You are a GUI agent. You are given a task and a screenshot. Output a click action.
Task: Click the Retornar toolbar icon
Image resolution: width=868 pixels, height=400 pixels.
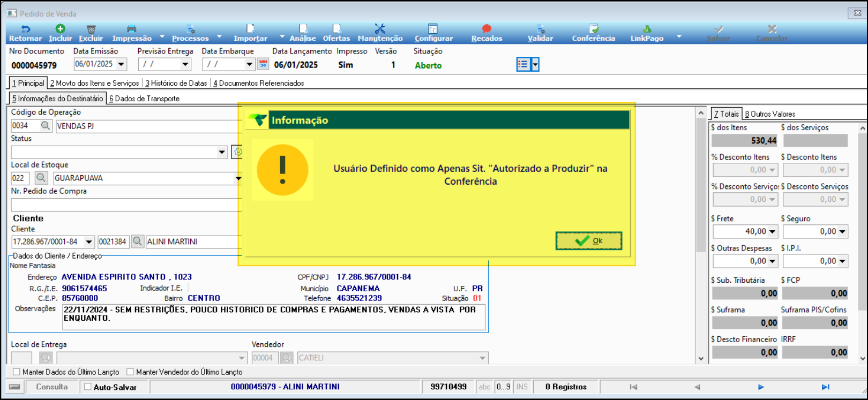tap(25, 29)
